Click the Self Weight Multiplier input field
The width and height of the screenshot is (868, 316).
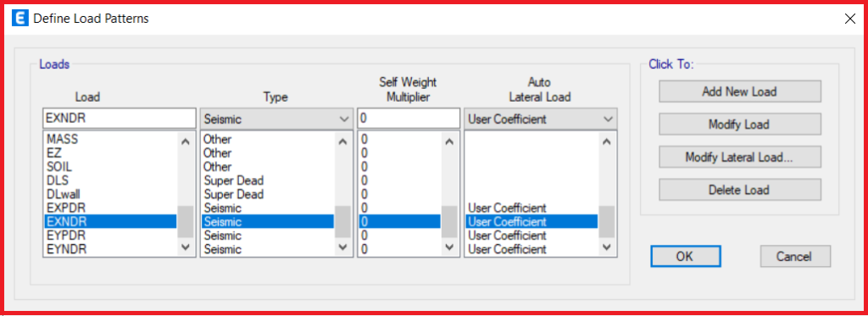tap(409, 119)
